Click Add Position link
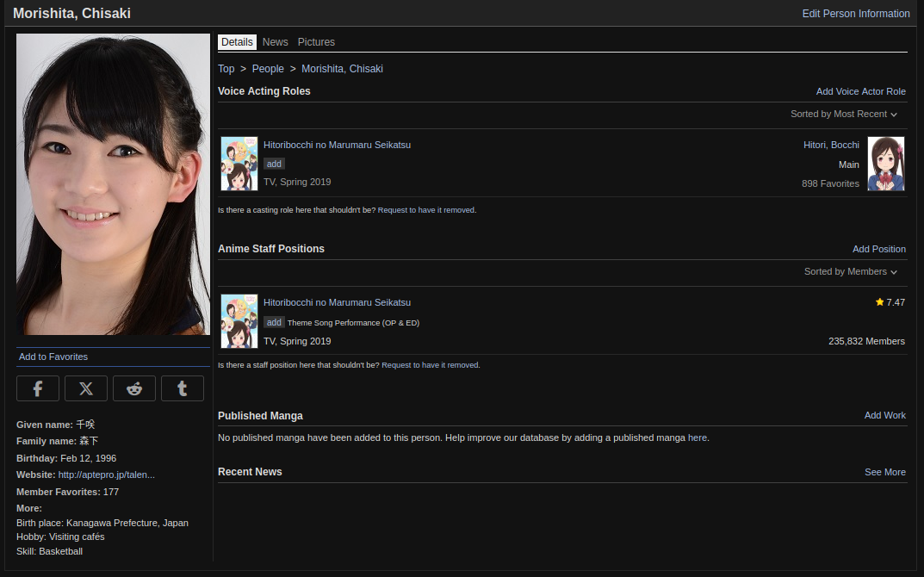 (879, 249)
